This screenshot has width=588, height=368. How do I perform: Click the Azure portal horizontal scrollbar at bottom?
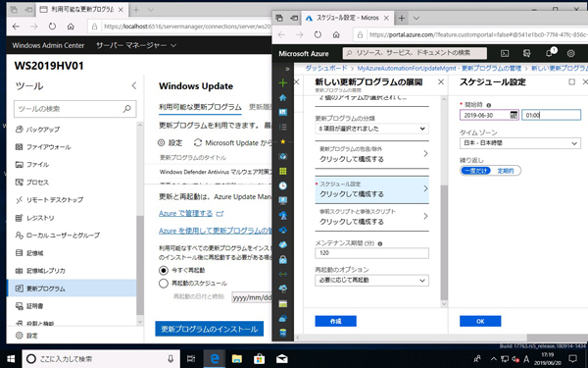click(x=558, y=338)
